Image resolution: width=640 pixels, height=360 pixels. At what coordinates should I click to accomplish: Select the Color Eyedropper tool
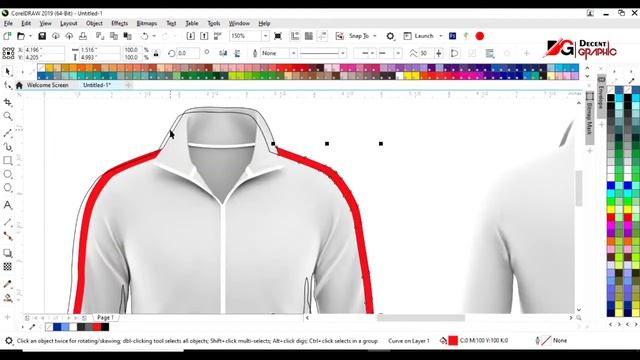7,284
